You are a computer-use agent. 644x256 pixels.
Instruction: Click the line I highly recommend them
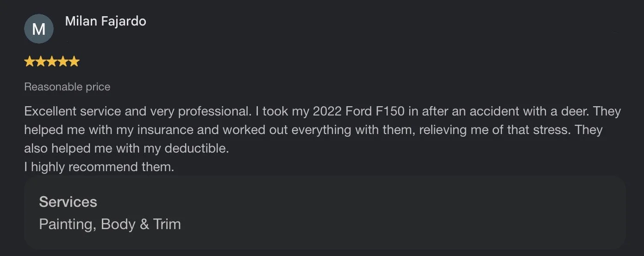pyautogui.click(x=99, y=167)
